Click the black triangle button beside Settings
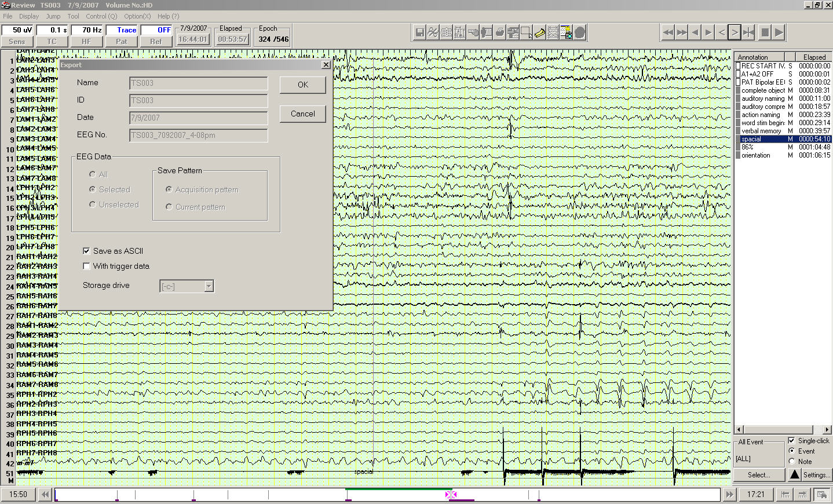The height and width of the screenshot is (504, 833). [794, 475]
